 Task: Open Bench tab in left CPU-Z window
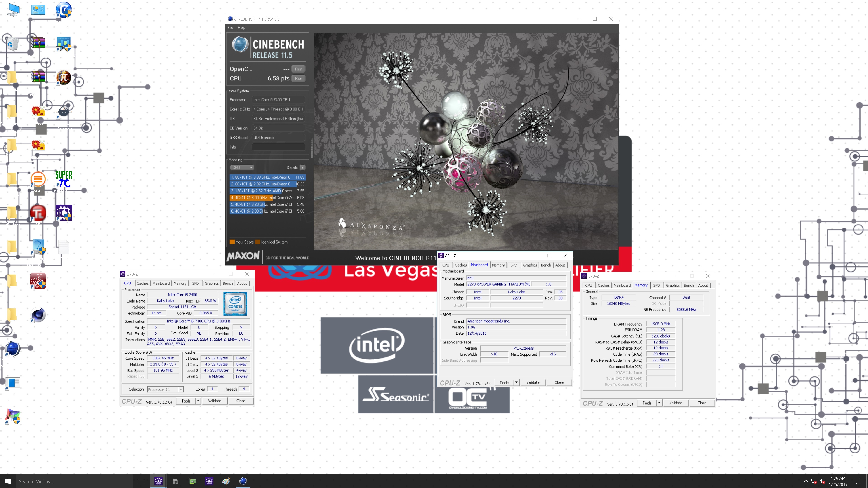228,283
